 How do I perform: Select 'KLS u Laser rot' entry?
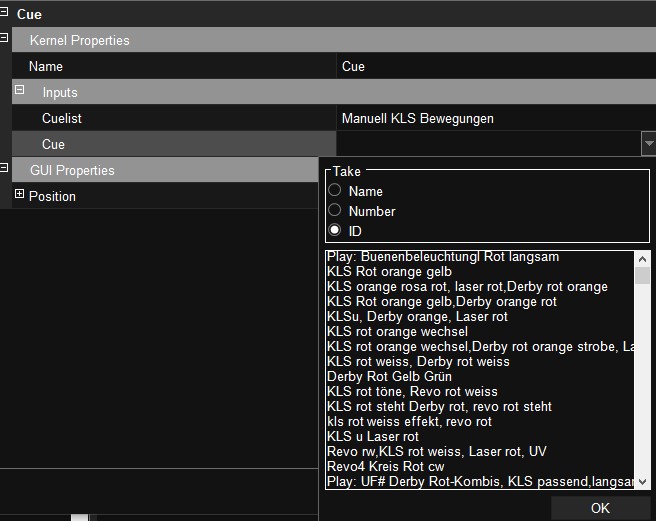(373, 437)
